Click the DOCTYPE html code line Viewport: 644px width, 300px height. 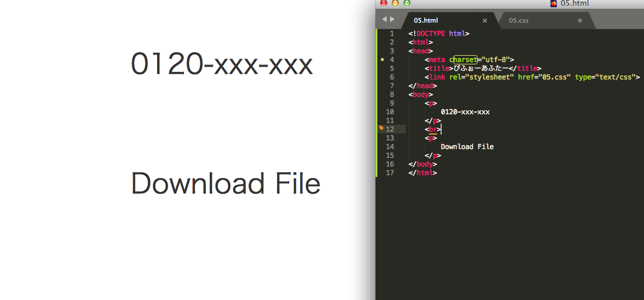(x=439, y=34)
